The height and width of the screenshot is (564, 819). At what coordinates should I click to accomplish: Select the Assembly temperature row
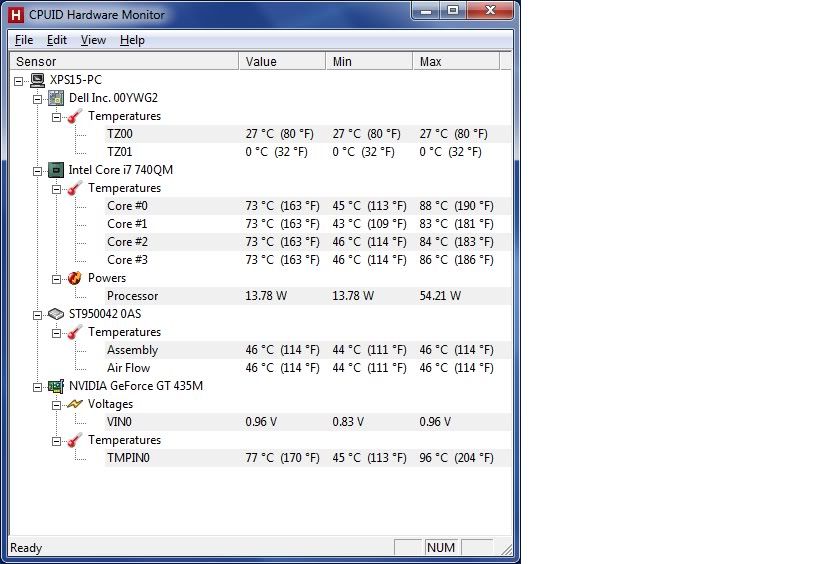tap(308, 350)
